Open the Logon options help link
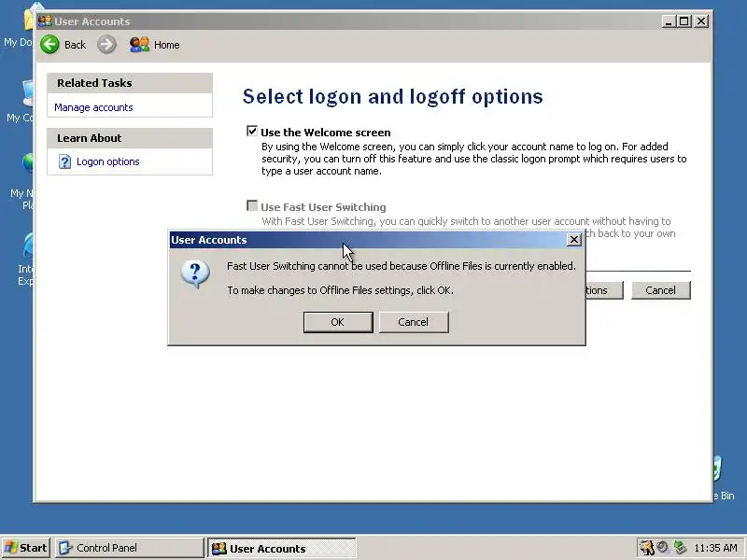747x560 pixels. coord(107,161)
